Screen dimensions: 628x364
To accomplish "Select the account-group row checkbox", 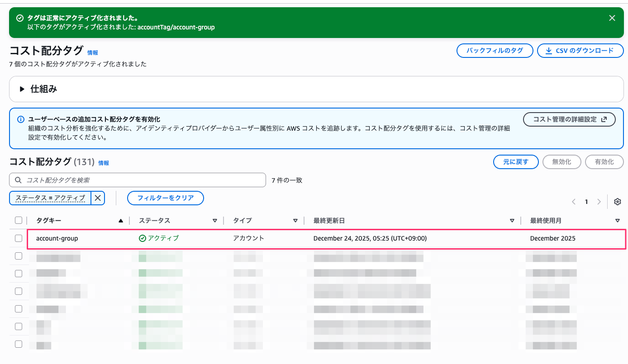I will (19, 238).
